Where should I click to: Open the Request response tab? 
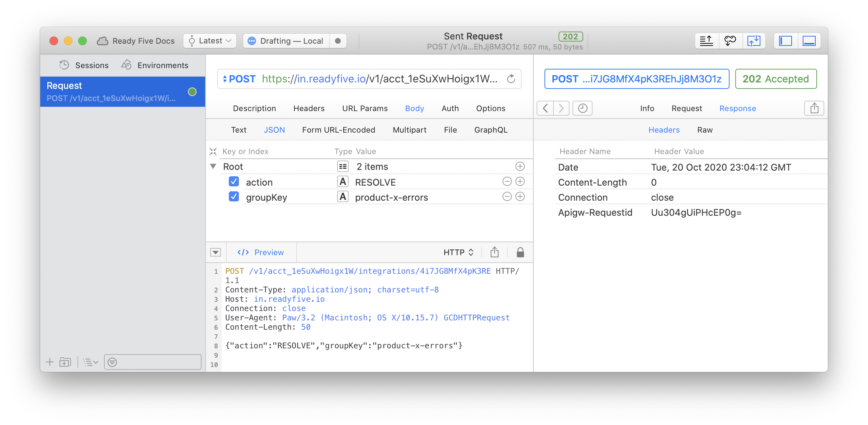(x=687, y=108)
